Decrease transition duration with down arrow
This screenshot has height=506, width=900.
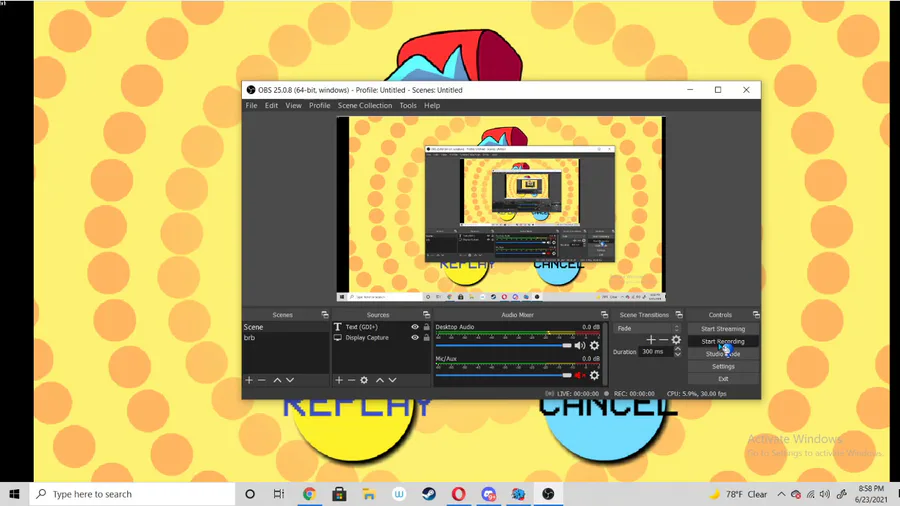(x=677, y=355)
